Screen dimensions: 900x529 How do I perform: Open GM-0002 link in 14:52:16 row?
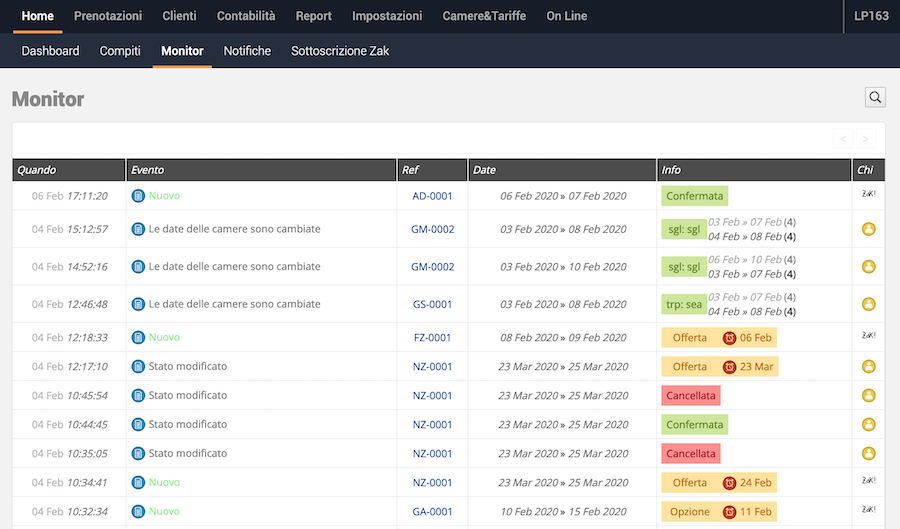(432, 267)
